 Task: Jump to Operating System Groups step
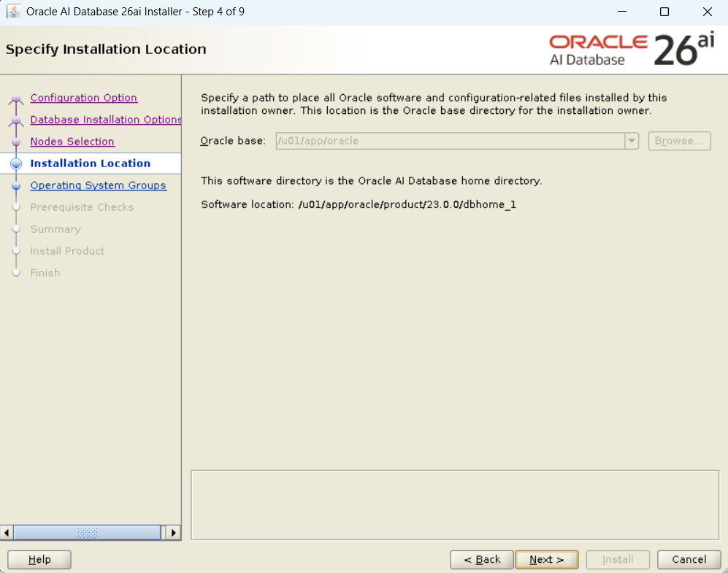point(98,185)
